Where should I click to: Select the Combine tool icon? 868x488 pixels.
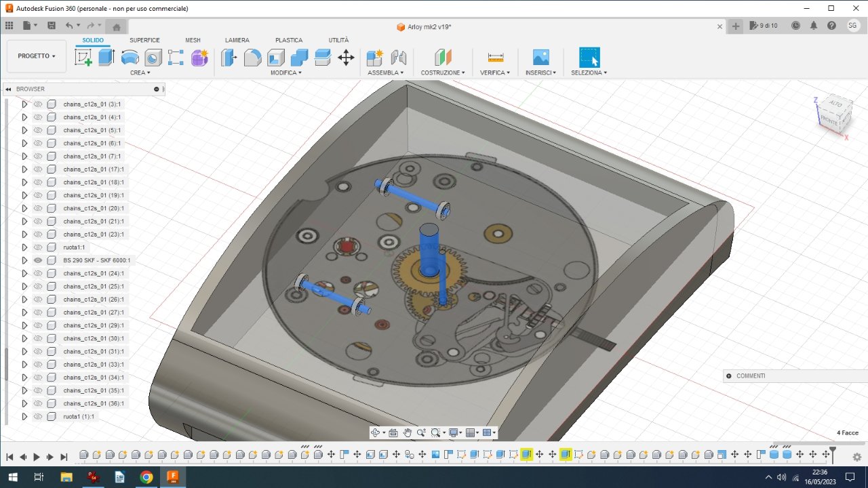coord(299,58)
